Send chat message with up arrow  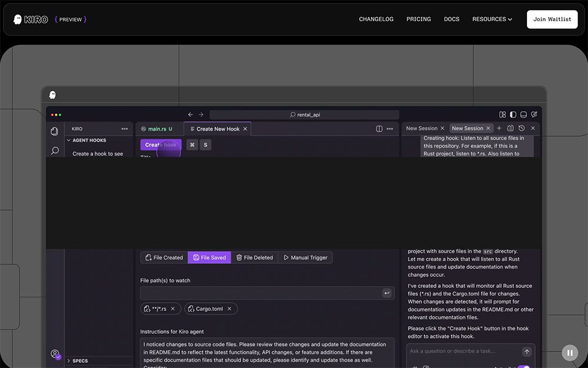click(527, 352)
